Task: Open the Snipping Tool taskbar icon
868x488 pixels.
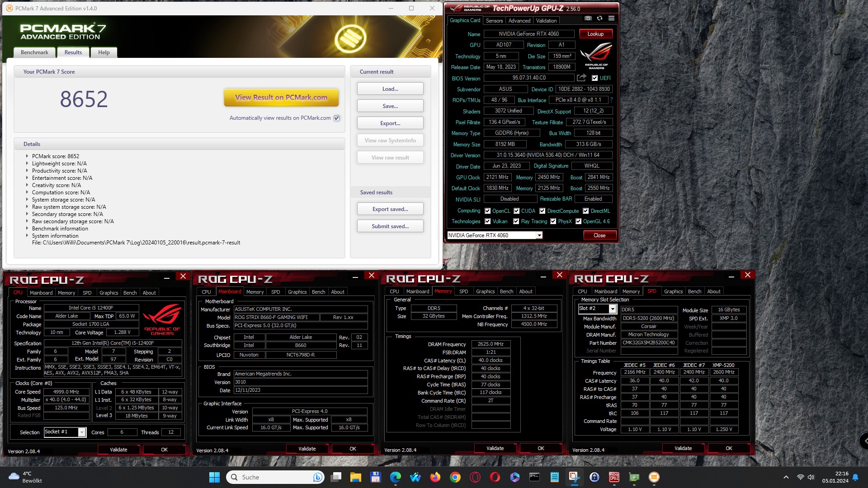Action: coord(574,477)
